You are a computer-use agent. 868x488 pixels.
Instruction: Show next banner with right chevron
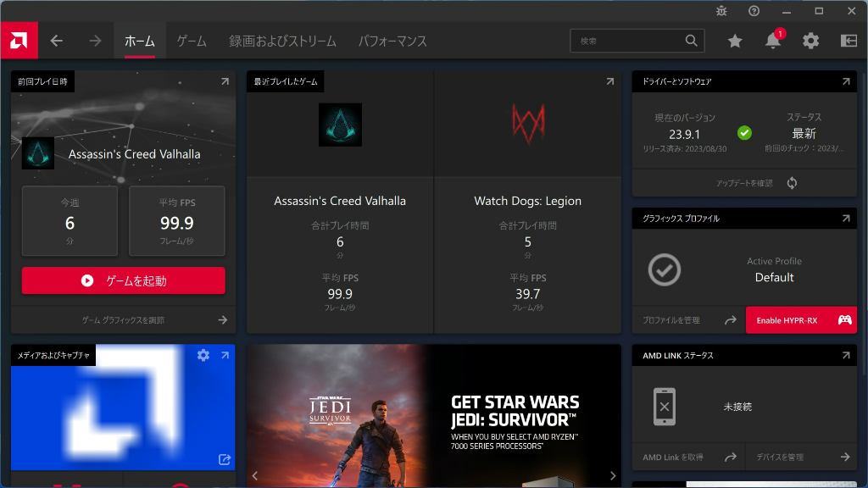pos(613,475)
